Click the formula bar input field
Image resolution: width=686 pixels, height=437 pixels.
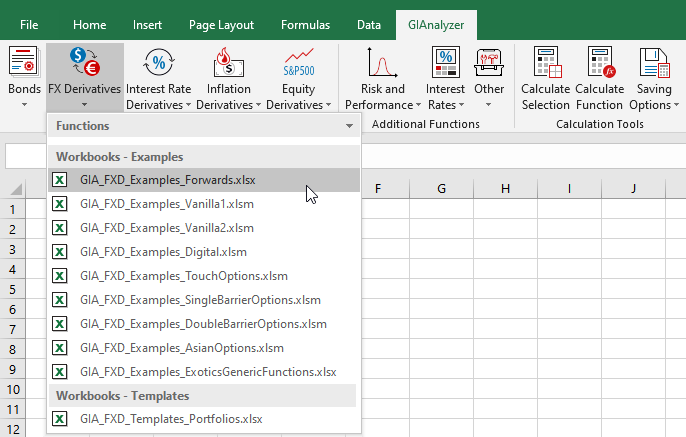(523, 156)
